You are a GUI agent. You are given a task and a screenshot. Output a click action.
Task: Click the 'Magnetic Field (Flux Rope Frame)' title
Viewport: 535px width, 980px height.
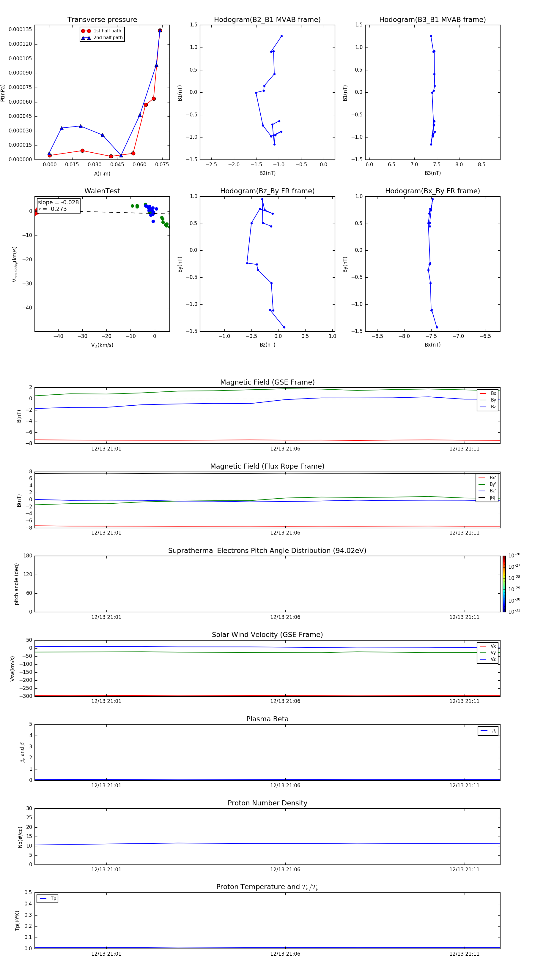click(x=267, y=467)
